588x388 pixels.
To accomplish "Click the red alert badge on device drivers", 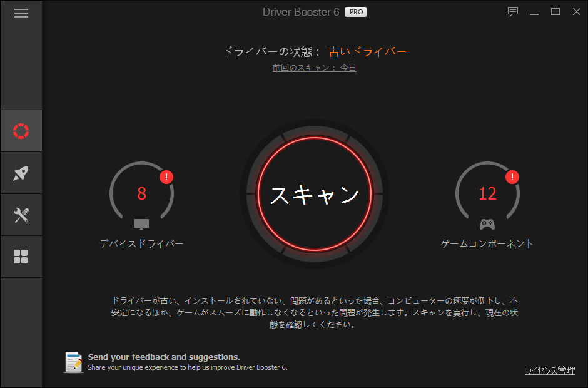I will point(166,177).
